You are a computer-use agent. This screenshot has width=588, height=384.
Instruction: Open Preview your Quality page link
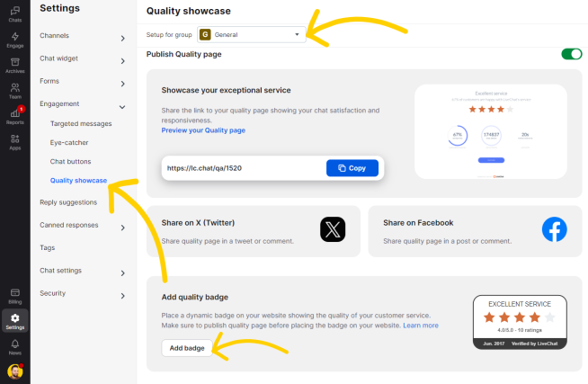pos(203,130)
